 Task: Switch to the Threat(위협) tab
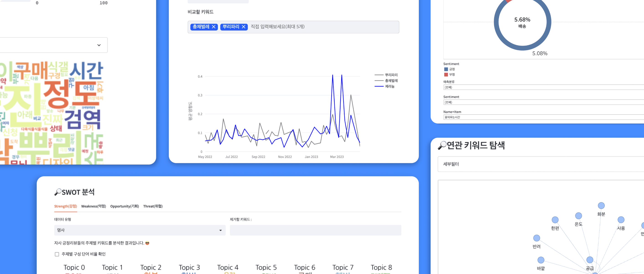[x=153, y=206]
